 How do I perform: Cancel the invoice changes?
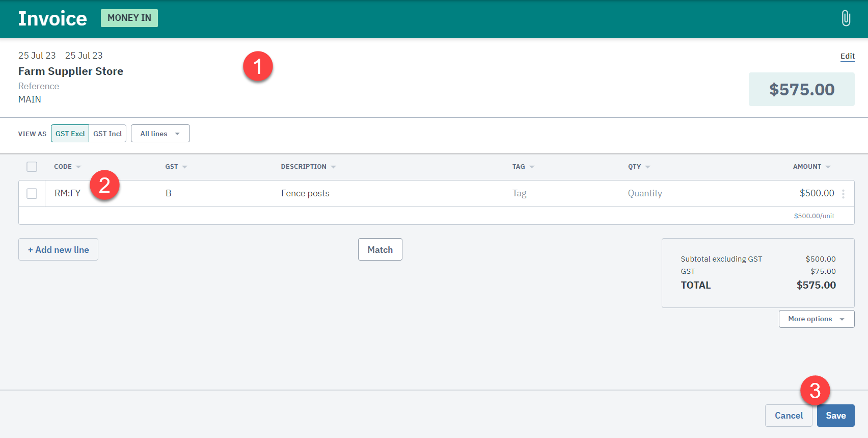(788, 416)
